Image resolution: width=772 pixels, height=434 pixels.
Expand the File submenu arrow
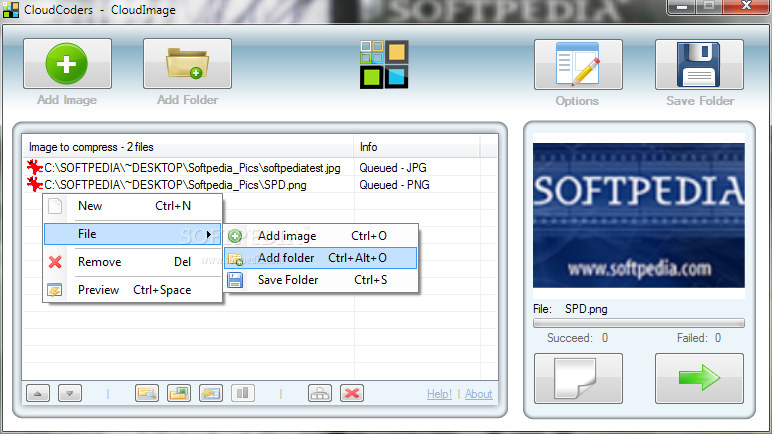tap(209, 234)
